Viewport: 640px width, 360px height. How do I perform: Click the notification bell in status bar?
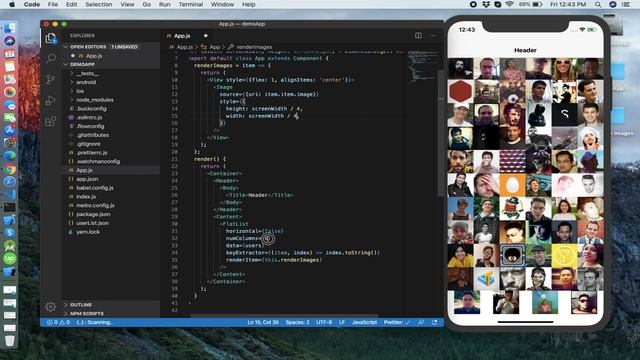[435, 322]
